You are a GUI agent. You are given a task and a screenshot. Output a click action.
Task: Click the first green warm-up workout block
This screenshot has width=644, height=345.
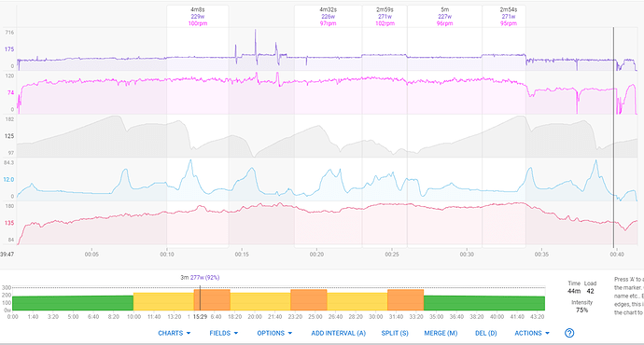coord(73,303)
